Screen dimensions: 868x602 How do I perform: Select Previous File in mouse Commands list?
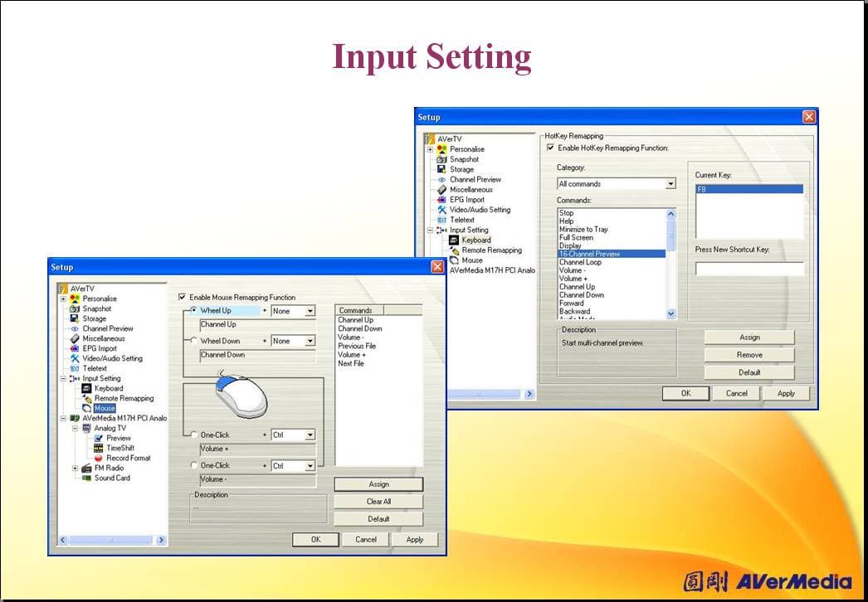pyautogui.click(x=357, y=346)
